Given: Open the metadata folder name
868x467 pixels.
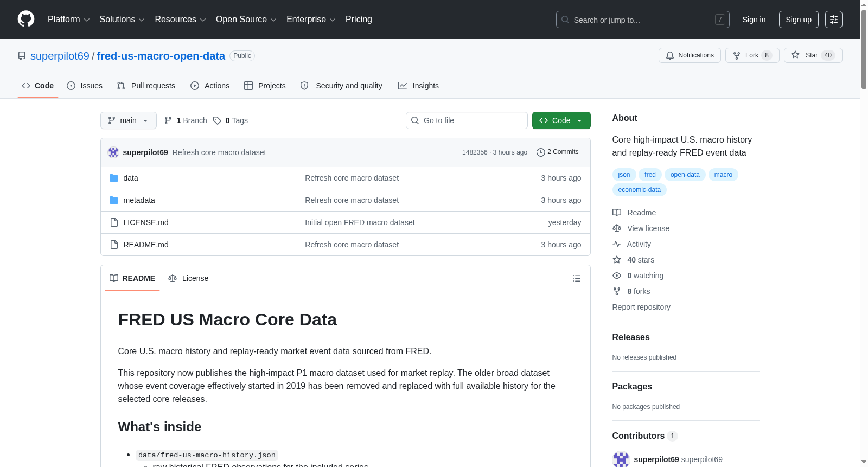Looking at the screenshot, I should 139,200.
